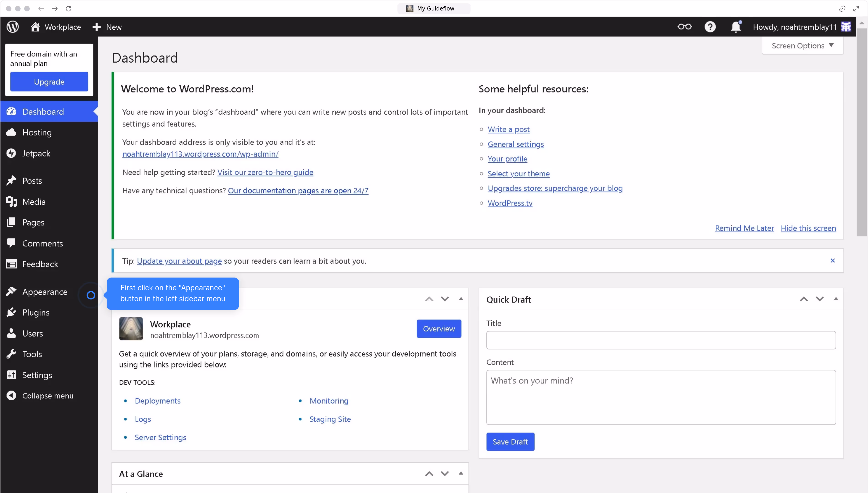The width and height of the screenshot is (868, 493).
Task: Toggle the At a Glance panel triangle
Action: tap(461, 473)
